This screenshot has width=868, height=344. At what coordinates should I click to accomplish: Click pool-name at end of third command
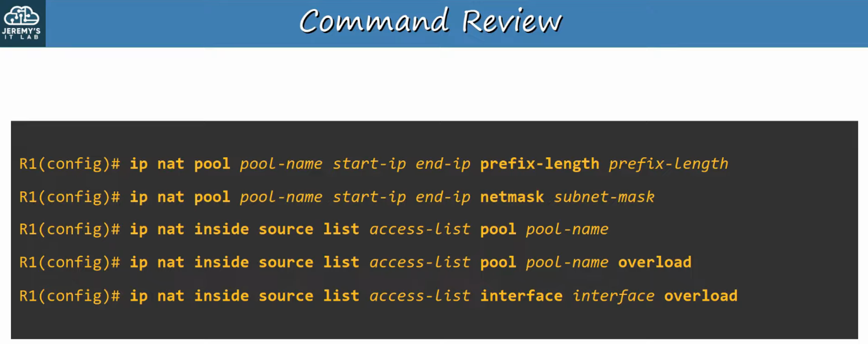click(x=567, y=229)
